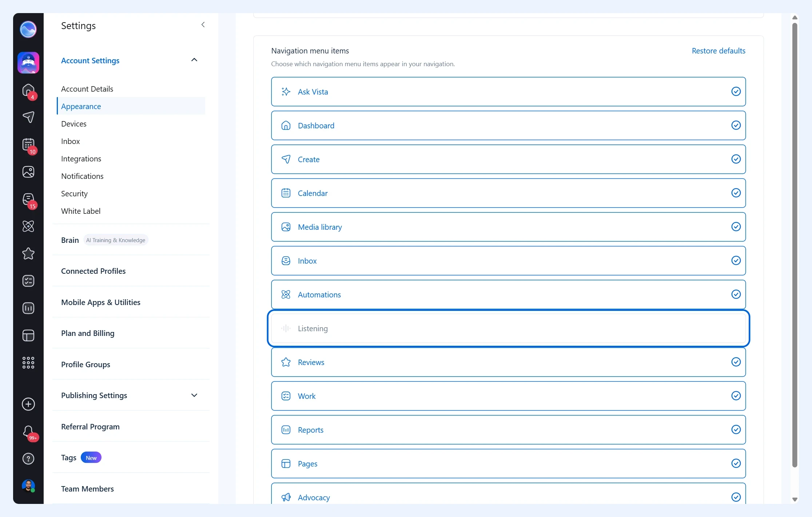The image size is (812, 517).
Task: Select Appearance in Account Settings
Action: coord(131,106)
